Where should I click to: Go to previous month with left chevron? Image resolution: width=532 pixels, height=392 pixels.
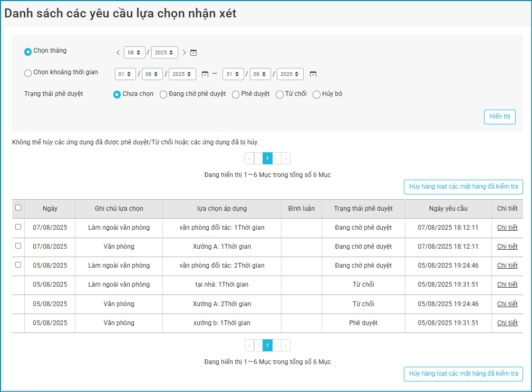point(118,53)
